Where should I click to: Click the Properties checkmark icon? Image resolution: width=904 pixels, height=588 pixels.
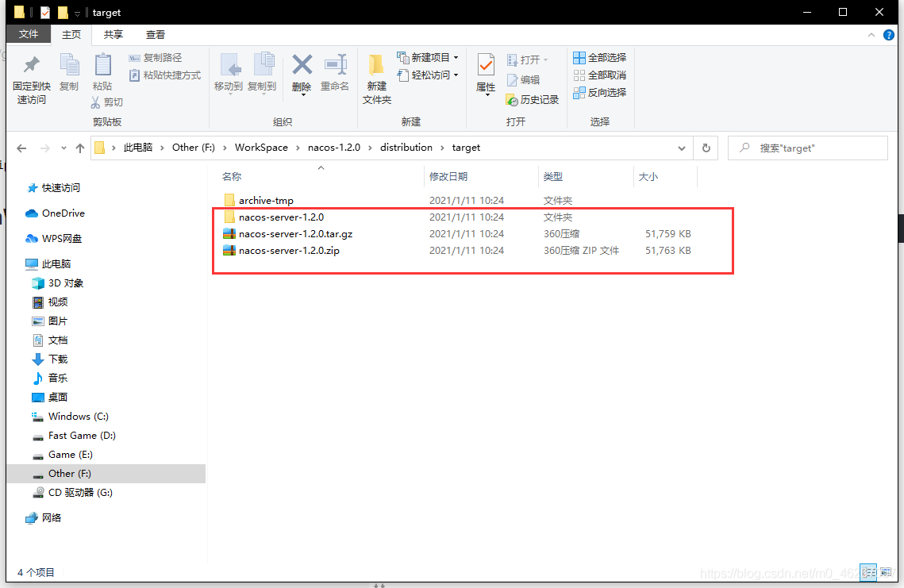[486, 64]
